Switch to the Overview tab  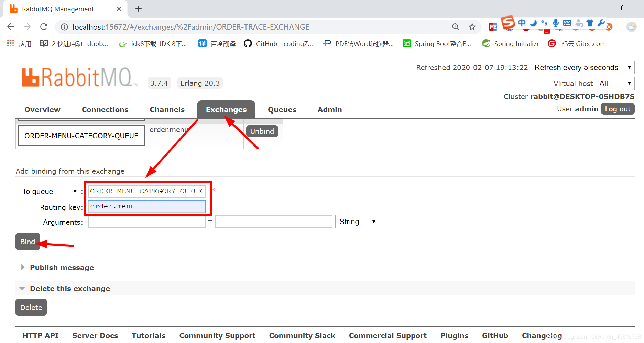(x=42, y=109)
